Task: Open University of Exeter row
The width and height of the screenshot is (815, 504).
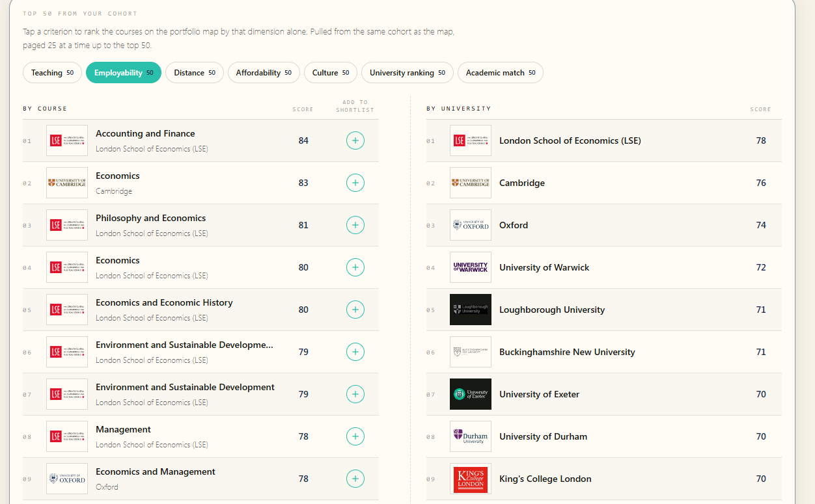Action: pyautogui.click(x=604, y=394)
